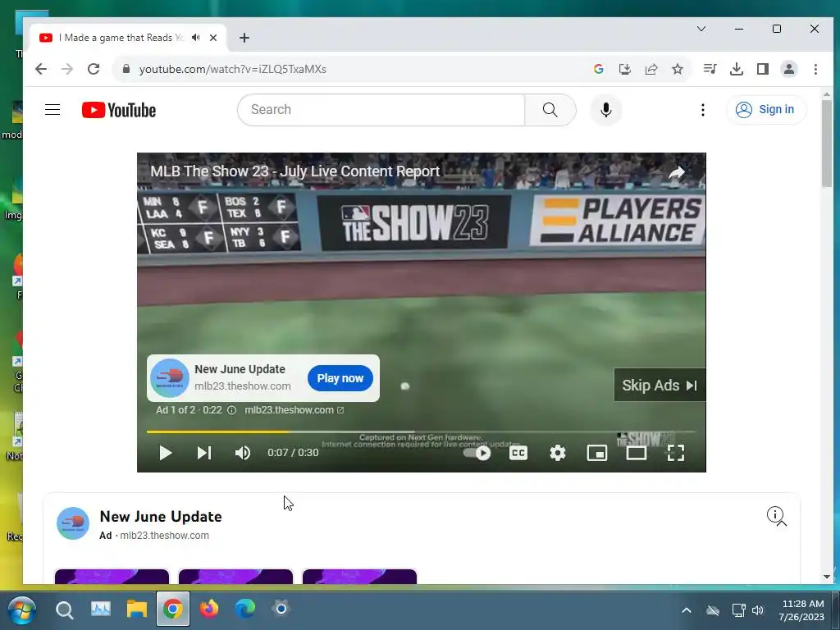840x630 pixels.
Task: Click the Sign in button
Action: tap(765, 110)
